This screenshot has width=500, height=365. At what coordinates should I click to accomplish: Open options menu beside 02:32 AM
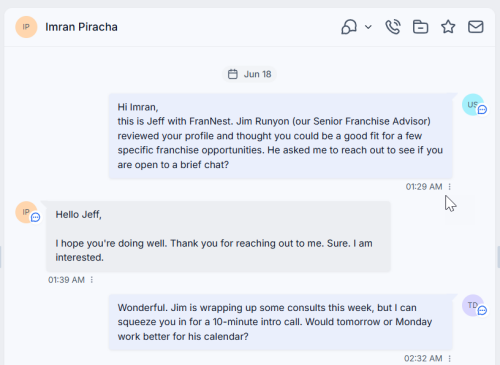point(450,359)
